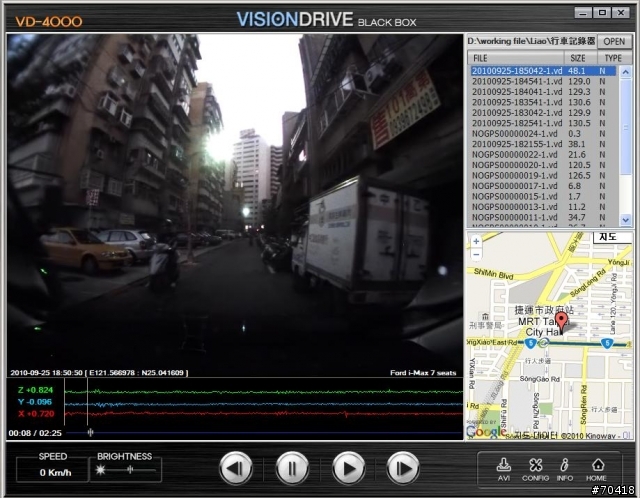
Task: Click the 129.0 size value
Action: 579,81
